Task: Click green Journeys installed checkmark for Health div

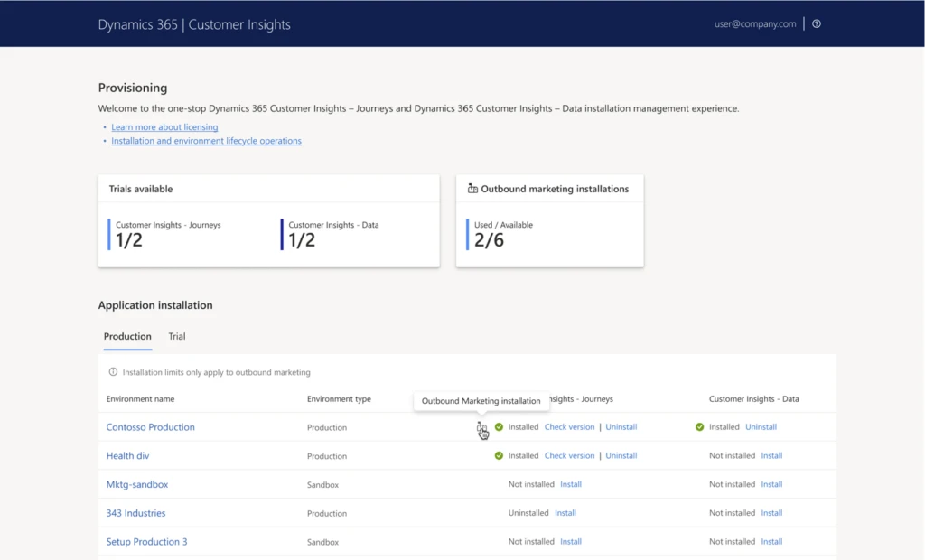Action: 499,456
